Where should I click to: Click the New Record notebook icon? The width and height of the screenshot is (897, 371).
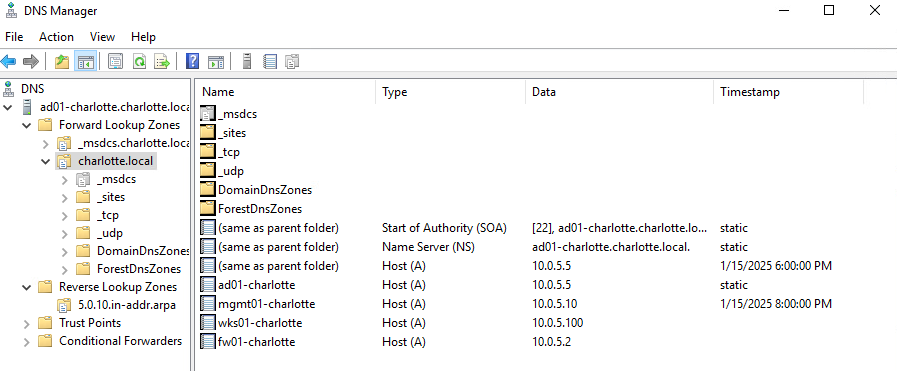click(x=270, y=62)
